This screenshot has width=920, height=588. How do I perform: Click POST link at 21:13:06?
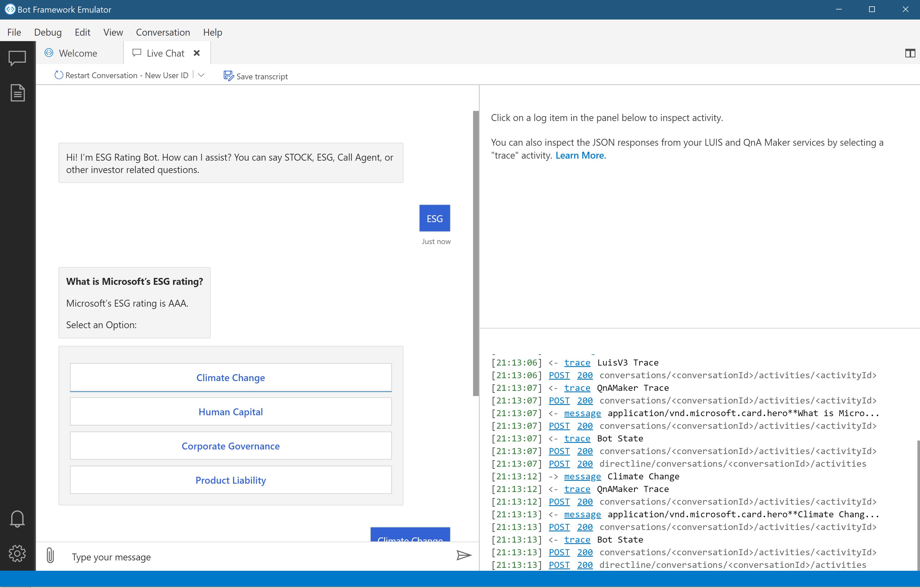(x=559, y=375)
